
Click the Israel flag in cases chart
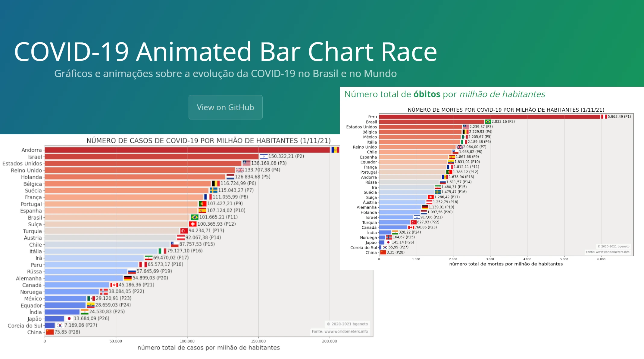pos(264,156)
